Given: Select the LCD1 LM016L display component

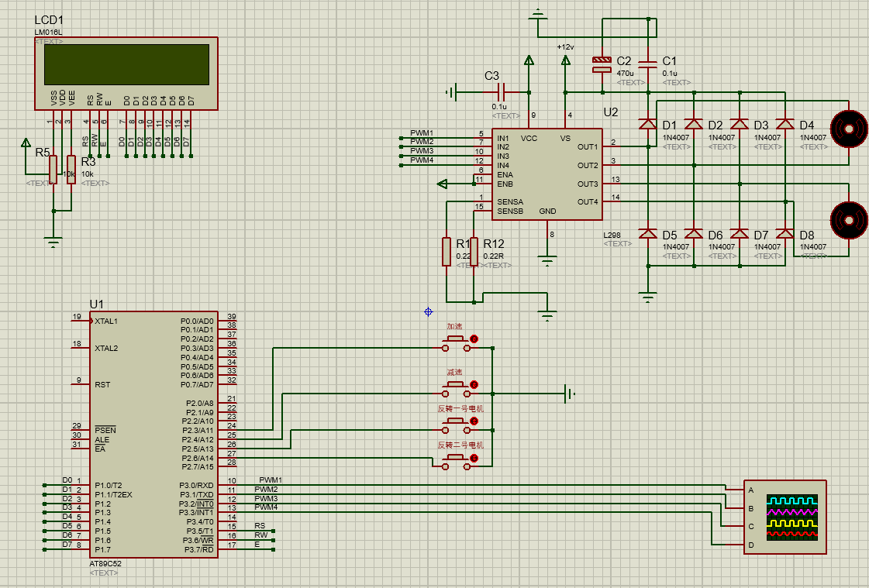Looking at the screenshot, I should (x=126, y=73).
